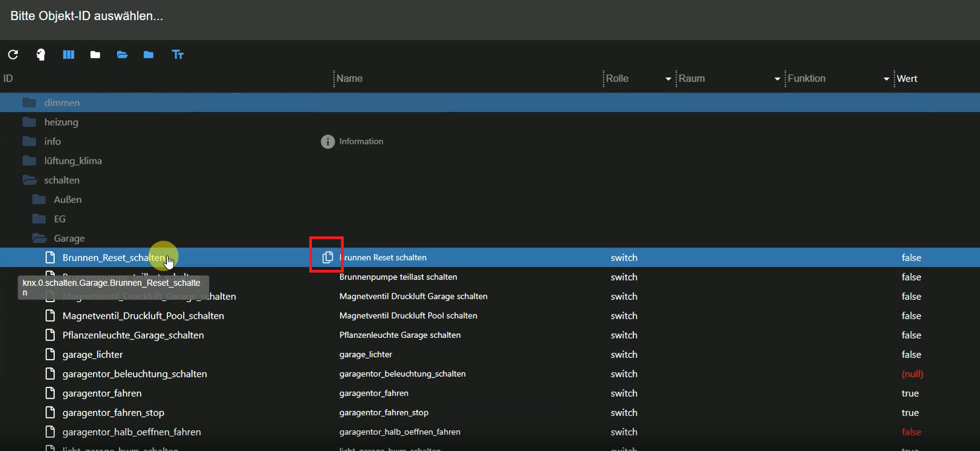Expand the Außen folder

point(39,200)
